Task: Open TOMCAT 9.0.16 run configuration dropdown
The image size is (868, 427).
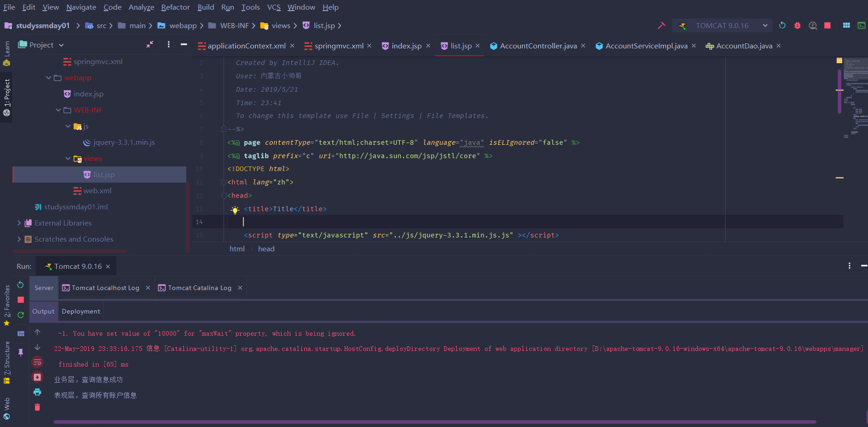Action: click(x=722, y=25)
